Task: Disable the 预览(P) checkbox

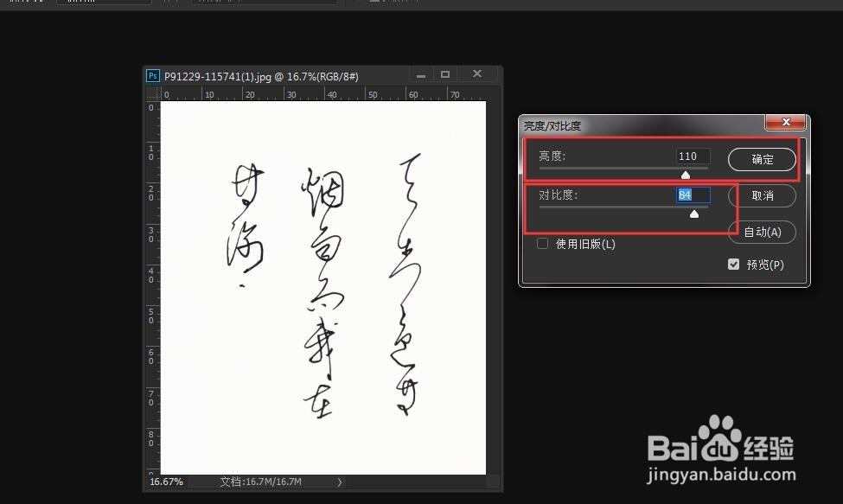Action: (x=733, y=265)
